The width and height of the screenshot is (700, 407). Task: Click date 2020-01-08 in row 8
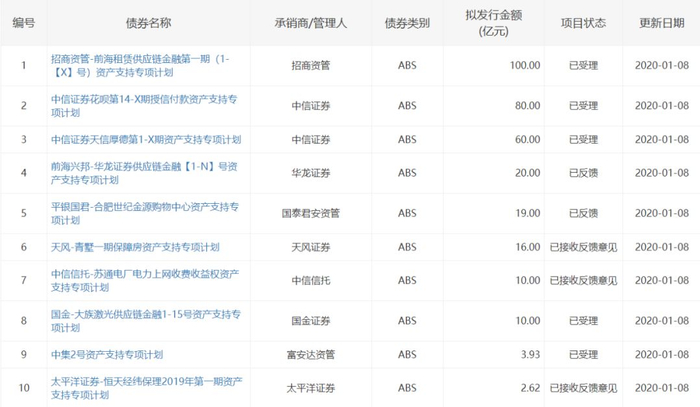pyautogui.click(x=662, y=321)
